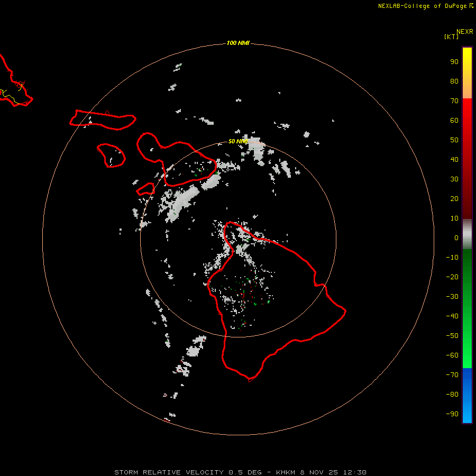Click the NEXR label above color scale
This screenshot has width=476, height=476.
(x=465, y=32)
